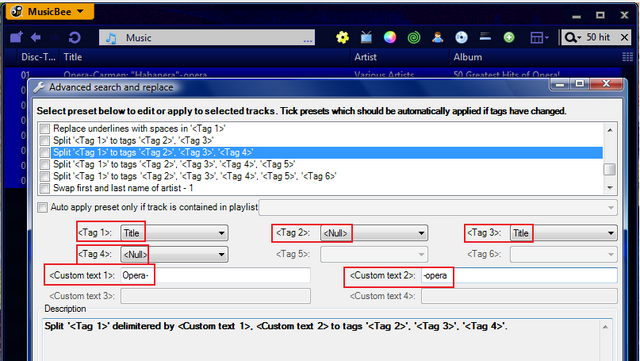Click the preset list scrollbar thumb
The height and width of the screenshot is (361, 640).
(609, 169)
